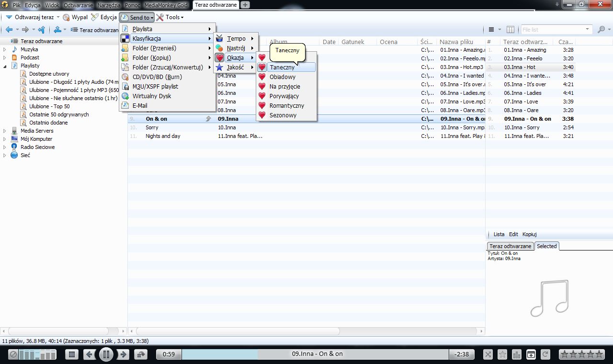Screen dimensions: 613x364
Task: Click remaining time display -2:38
Action: (462, 354)
